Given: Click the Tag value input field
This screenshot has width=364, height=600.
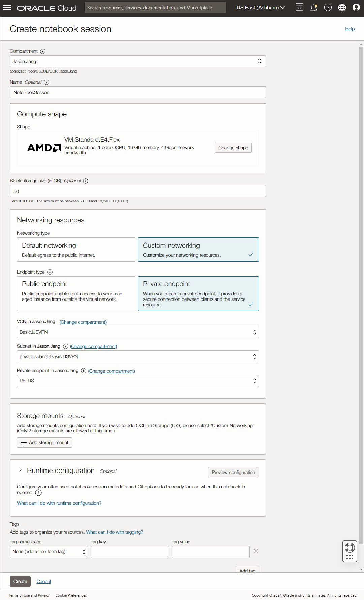Looking at the screenshot, I should pyautogui.click(x=211, y=552).
